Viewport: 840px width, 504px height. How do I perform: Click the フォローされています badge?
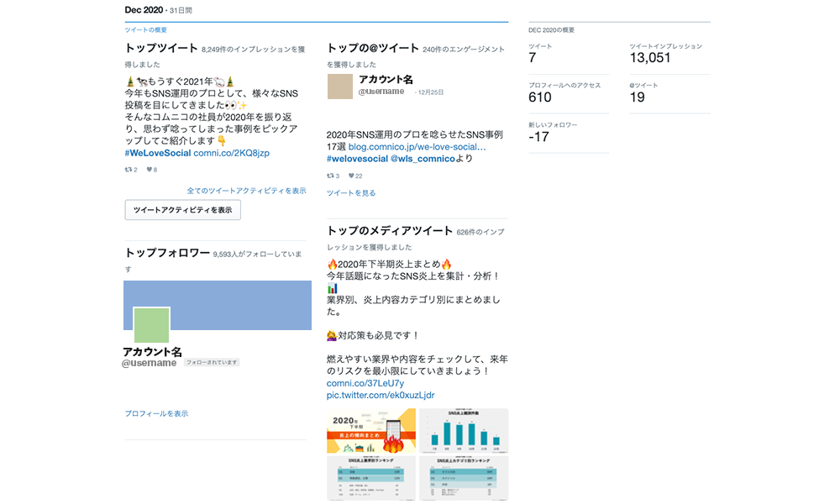[x=212, y=363]
